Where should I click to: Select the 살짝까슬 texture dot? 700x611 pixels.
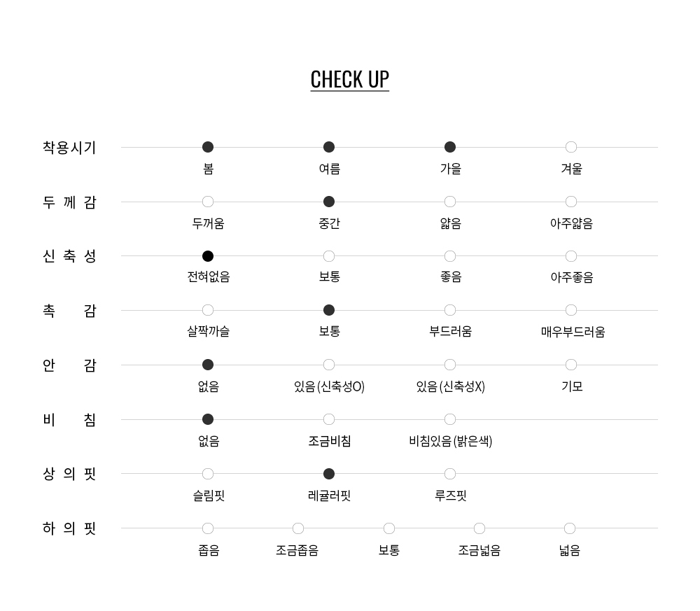(x=208, y=310)
